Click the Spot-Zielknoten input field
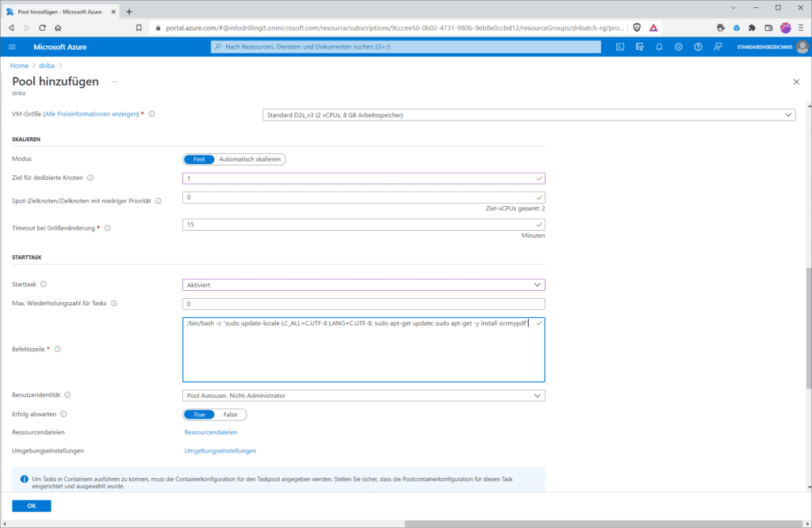 363,197
